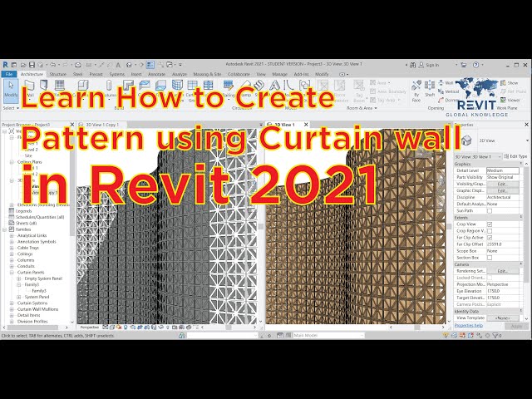Activate the 3D View 1 Copy 1 view tab
Viewport: 532px width, 399px height.
coord(102,125)
